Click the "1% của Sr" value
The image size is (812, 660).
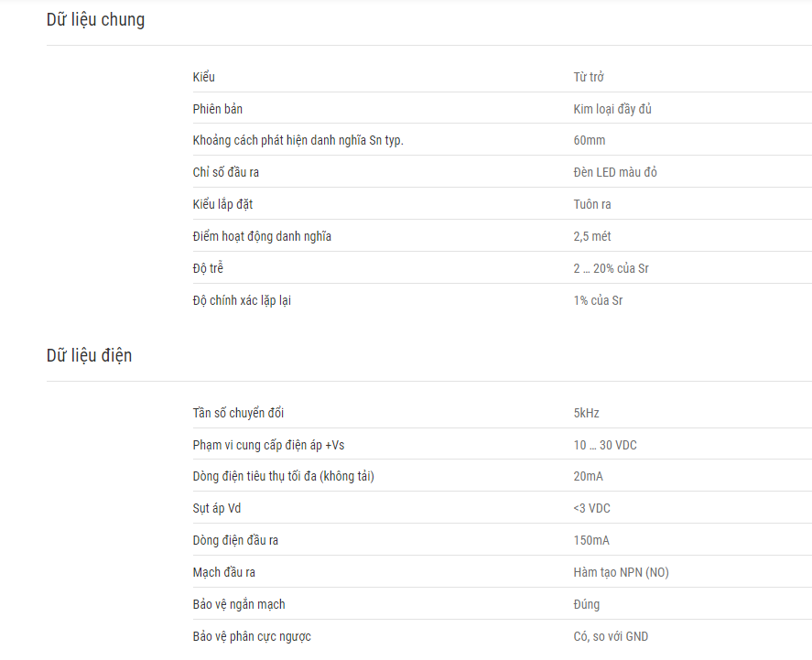point(598,301)
